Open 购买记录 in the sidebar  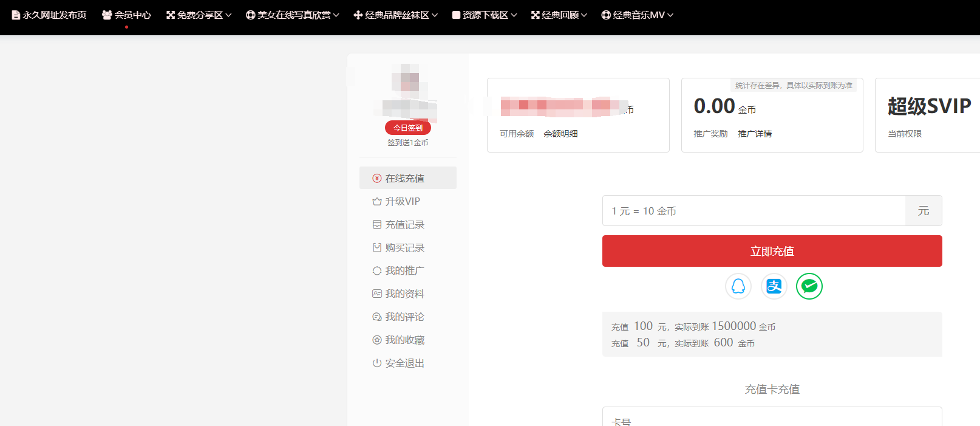(408, 247)
